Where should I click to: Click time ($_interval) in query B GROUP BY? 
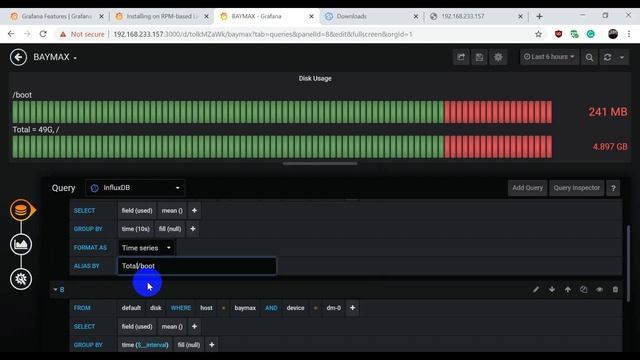(x=145, y=345)
